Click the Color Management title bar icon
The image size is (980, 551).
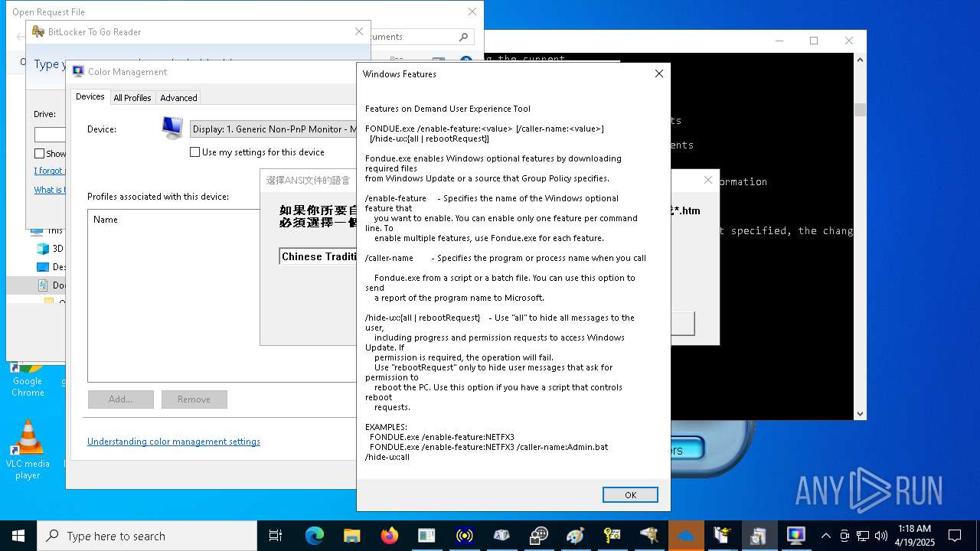click(x=78, y=72)
